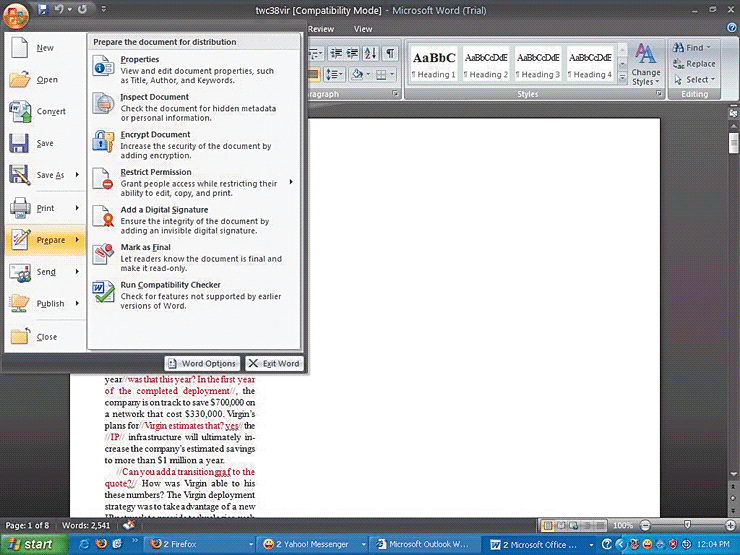Click the Undo icon in the title bar
Image resolution: width=740 pixels, height=555 pixels.
pos(59,9)
